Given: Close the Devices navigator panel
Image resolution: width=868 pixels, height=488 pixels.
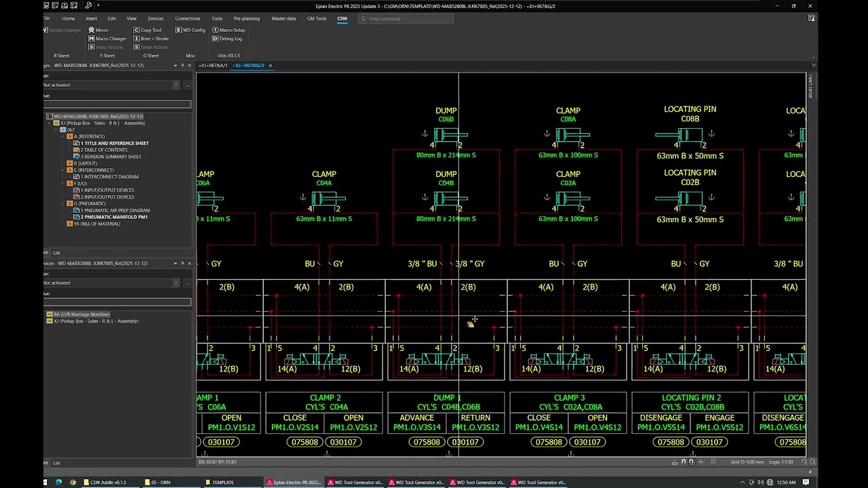Looking at the screenshot, I should pos(189,263).
